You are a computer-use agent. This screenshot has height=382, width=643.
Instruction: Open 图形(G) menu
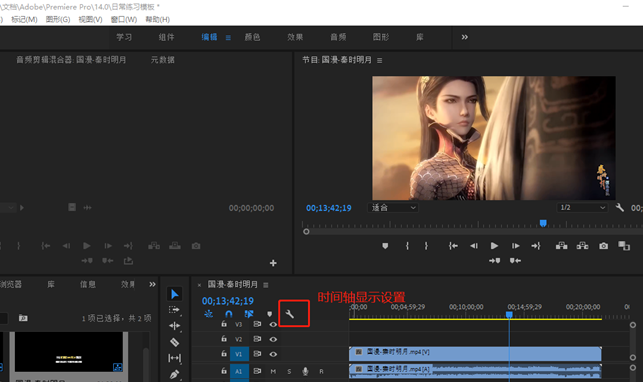(x=58, y=19)
